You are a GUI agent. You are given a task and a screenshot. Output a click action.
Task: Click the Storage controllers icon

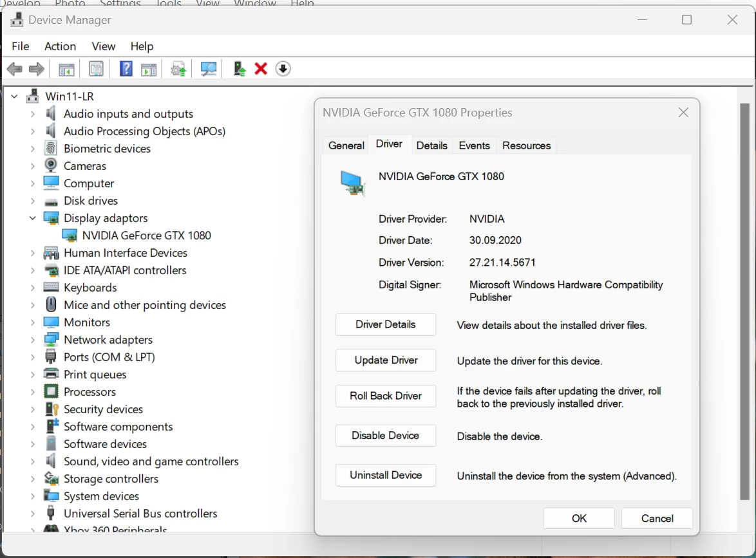point(51,478)
